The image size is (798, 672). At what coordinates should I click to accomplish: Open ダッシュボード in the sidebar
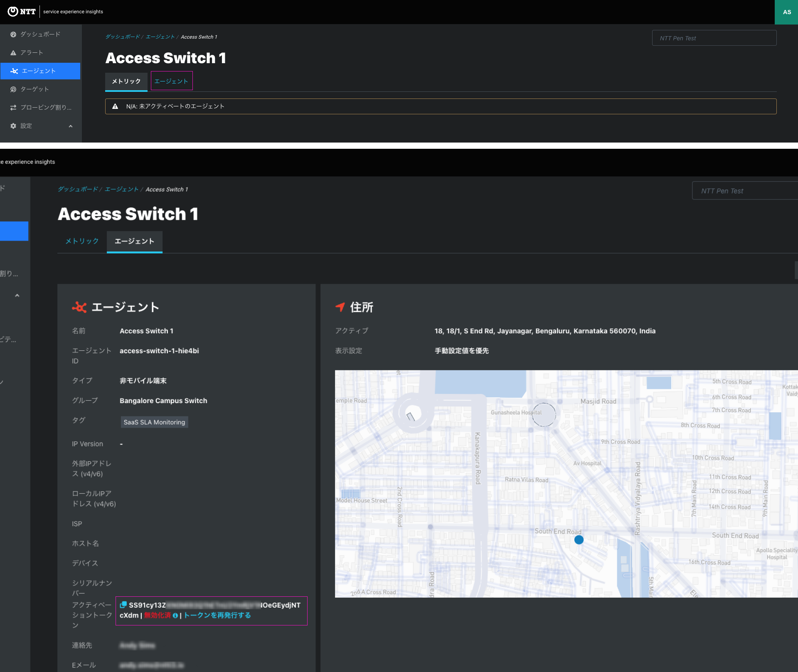click(x=40, y=34)
